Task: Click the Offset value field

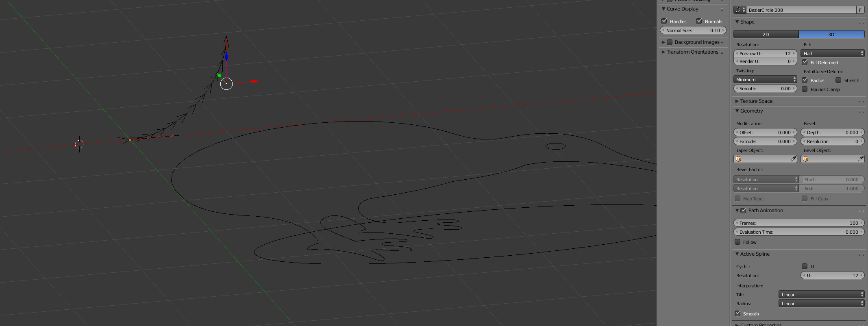Action: (765, 133)
